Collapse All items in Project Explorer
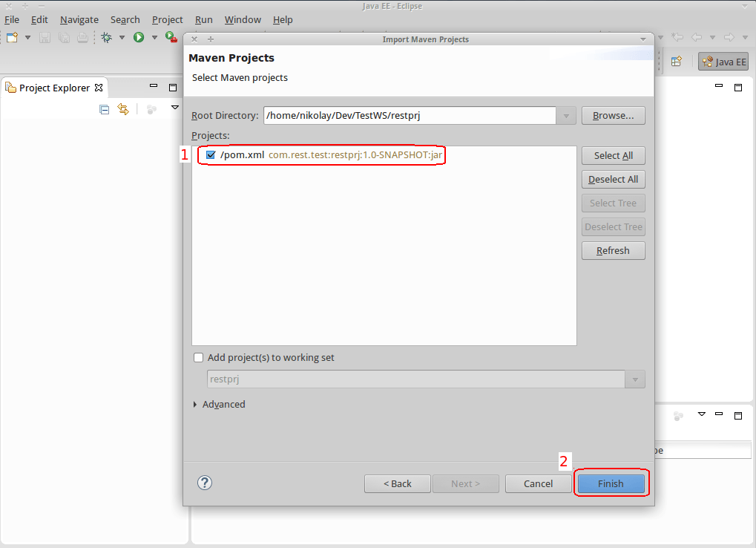Viewport: 756px width, 548px height. tap(104, 109)
